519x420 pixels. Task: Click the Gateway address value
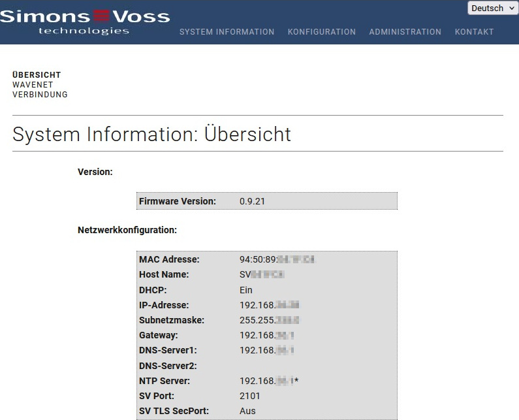coord(267,335)
